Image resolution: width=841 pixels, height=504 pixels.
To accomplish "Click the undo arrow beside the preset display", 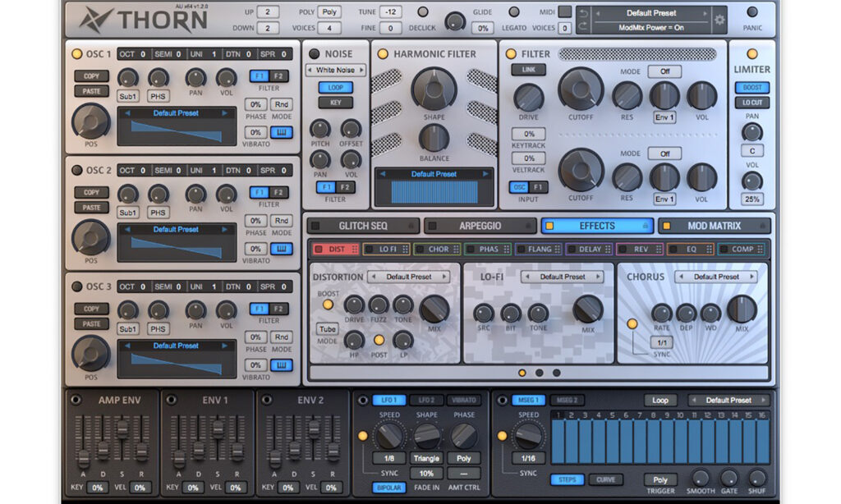I will tap(584, 13).
